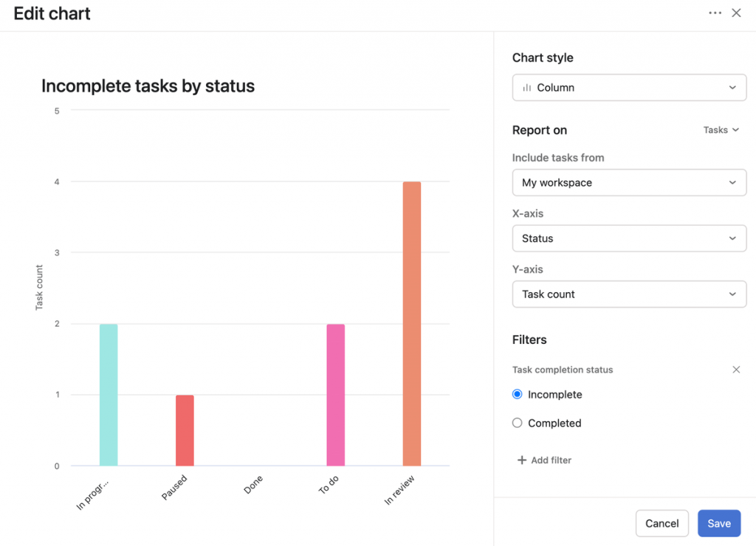Click the plus icon beside Add filter
The height and width of the screenshot is (546, 756).
(x=522, y=460)
